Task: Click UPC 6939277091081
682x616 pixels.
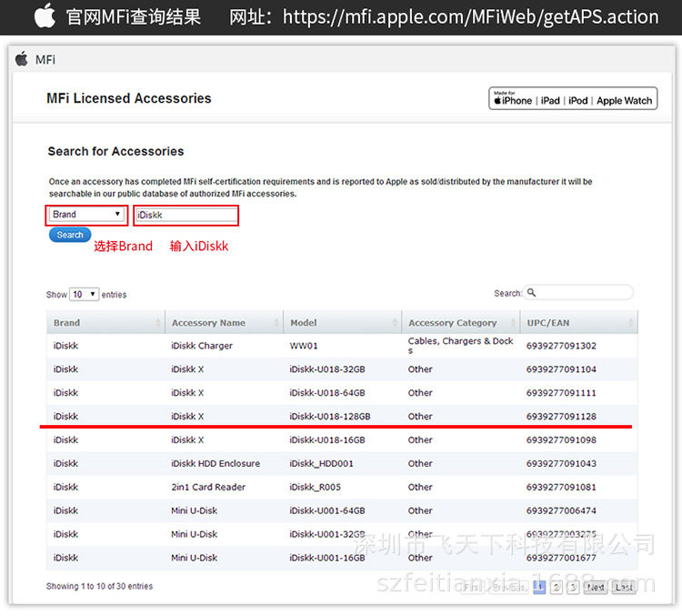Action: click(561, 487)
